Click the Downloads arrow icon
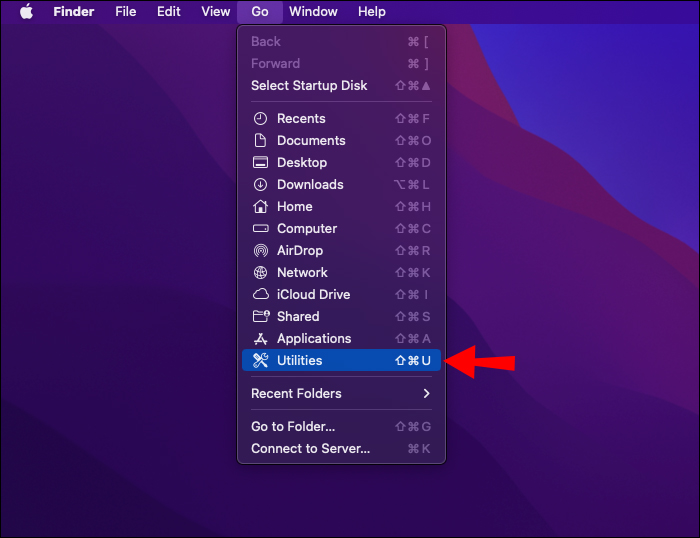The height and width of the screenshot is (538, 700). (260, 184)
